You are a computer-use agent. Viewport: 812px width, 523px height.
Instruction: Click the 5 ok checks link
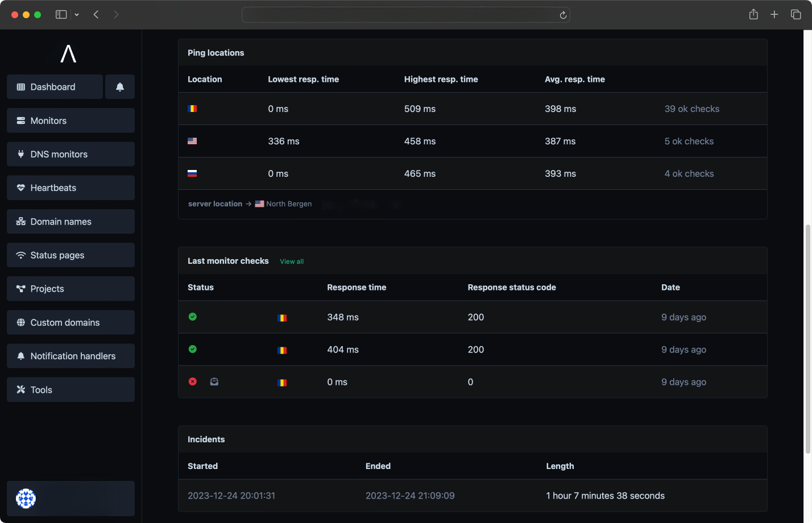click(689, 141)
